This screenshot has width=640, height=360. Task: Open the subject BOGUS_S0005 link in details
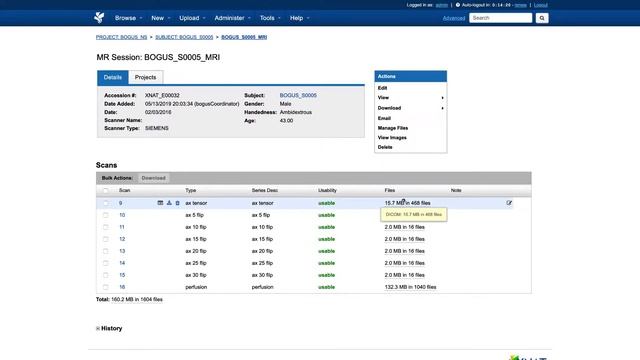tap(298, 96)
